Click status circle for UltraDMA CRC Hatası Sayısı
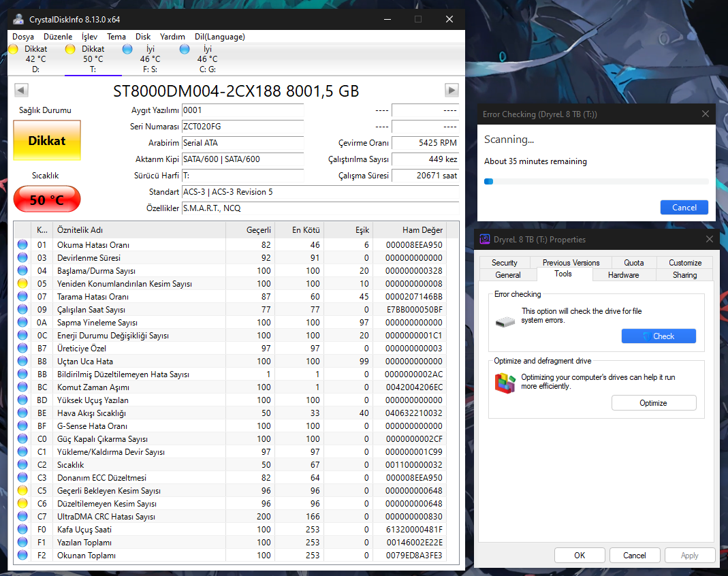Image resolution: width=728 pixels, height=576 pixels. (x=22, y=516)
